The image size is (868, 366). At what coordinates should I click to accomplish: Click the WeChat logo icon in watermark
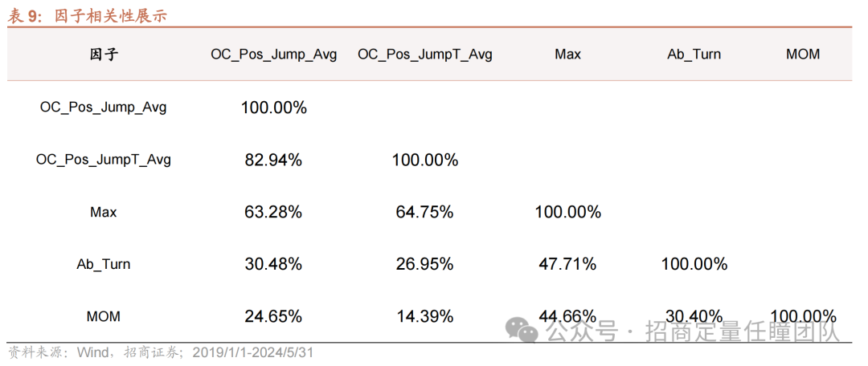coord(523,330)
